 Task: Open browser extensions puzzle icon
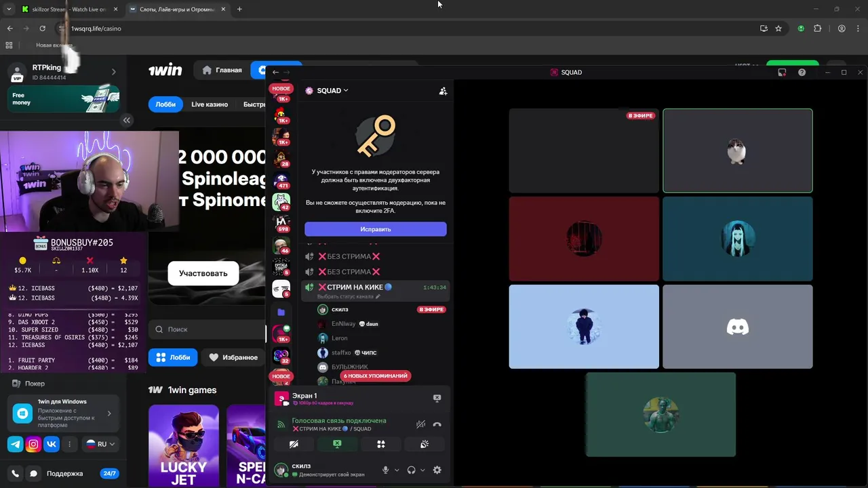point(817,28)
